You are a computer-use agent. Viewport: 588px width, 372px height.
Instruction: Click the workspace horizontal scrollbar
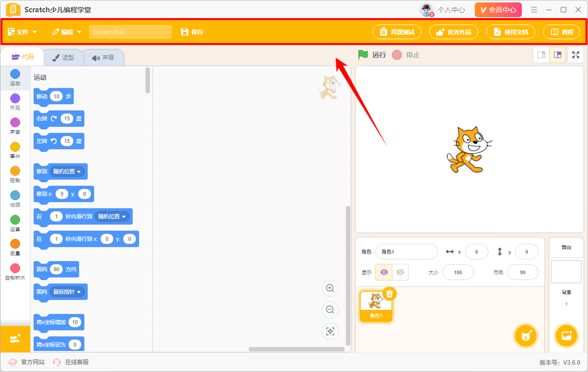pos(296,349)
